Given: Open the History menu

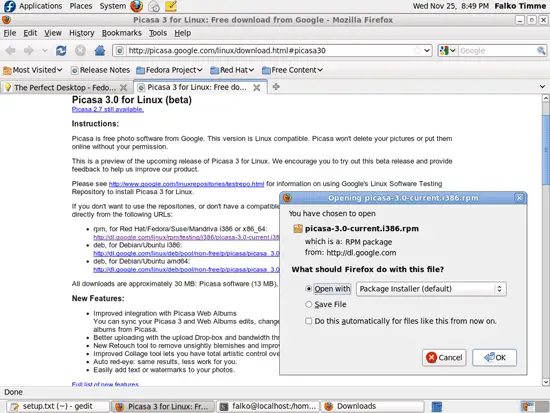Looking at the screenshot, I should pos(82,33).
